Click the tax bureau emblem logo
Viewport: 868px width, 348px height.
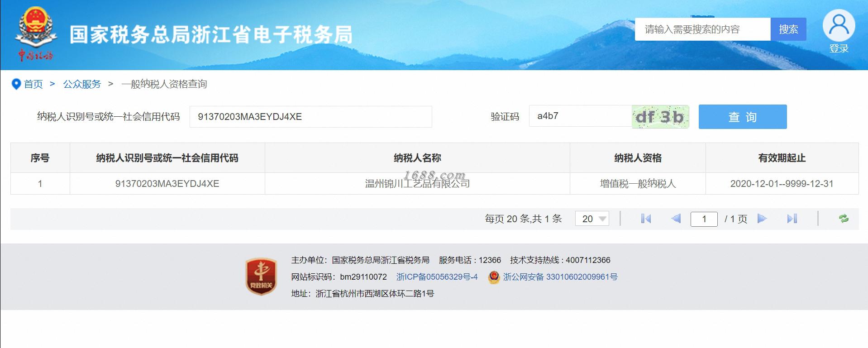click(x=36, y=34)
